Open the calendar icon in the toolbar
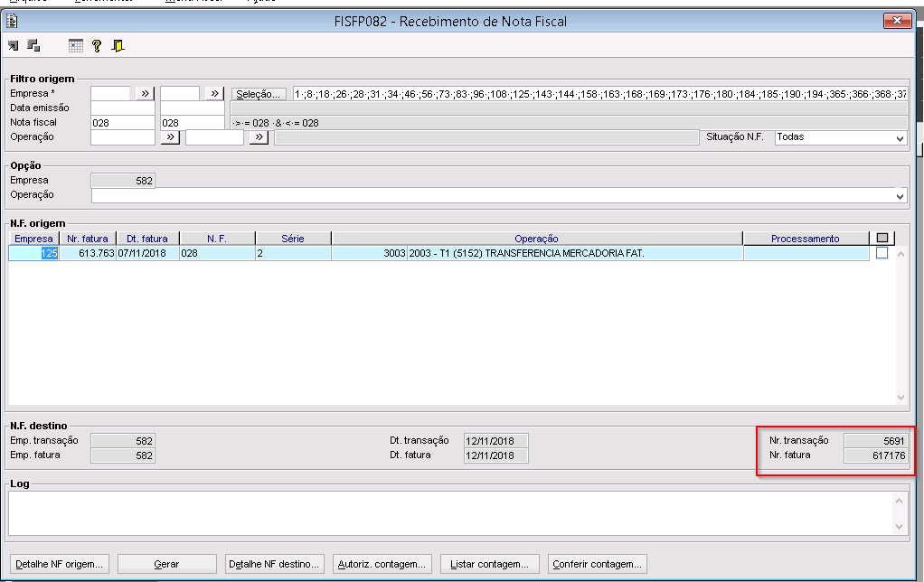This screenshot has height=582, width=924. [x=75, y=46]
